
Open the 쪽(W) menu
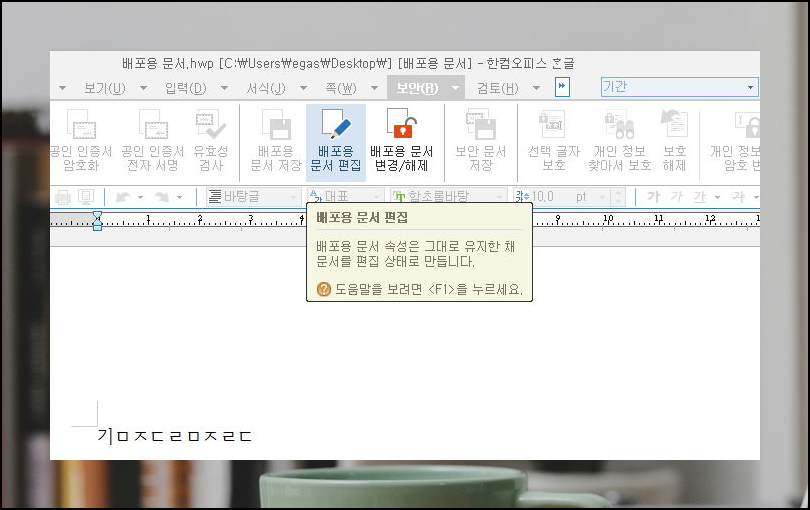coord(341,88)
